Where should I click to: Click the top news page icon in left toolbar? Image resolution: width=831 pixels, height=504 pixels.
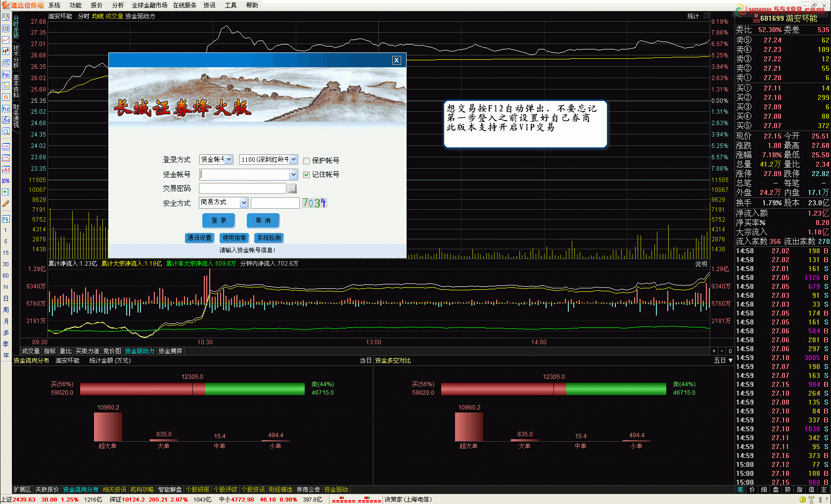coord(5,17)
